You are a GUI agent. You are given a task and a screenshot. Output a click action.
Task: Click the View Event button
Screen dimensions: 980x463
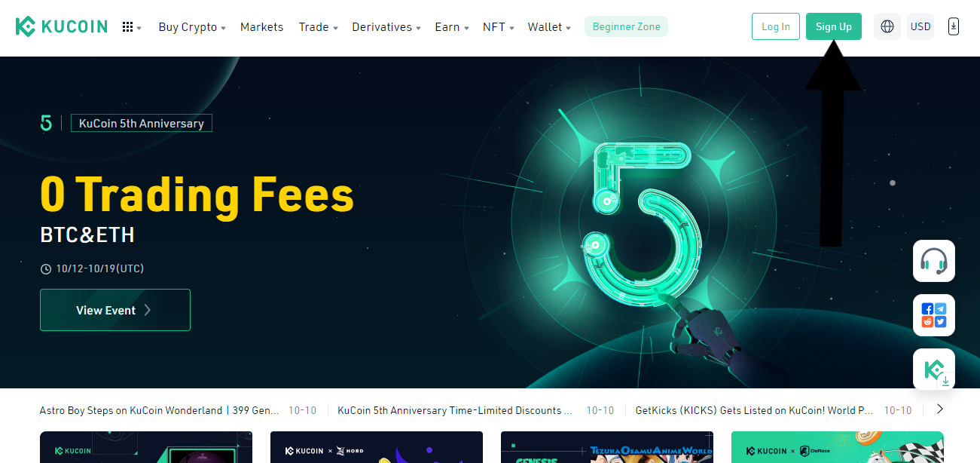[115, 310]
